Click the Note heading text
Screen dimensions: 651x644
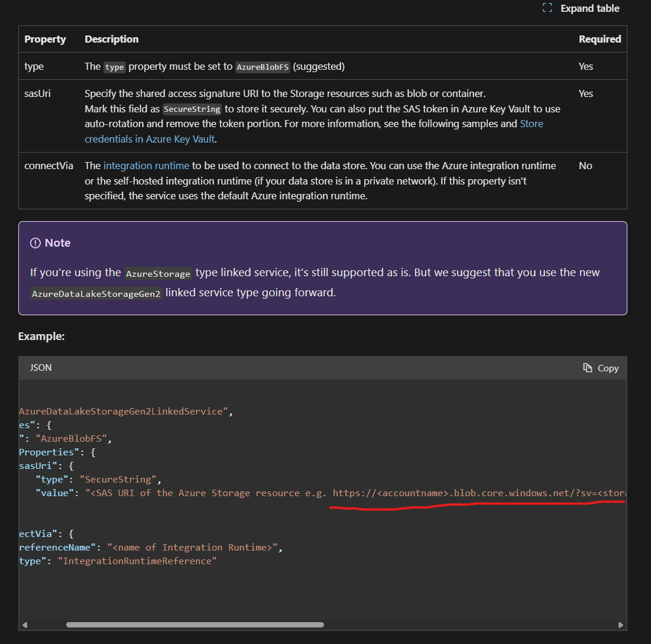[57, 243]
